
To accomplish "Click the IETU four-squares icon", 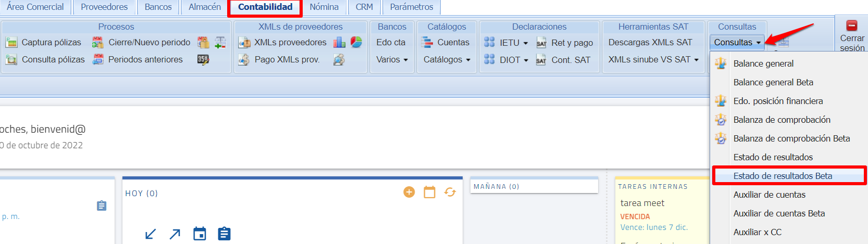I will pos(489,42).
